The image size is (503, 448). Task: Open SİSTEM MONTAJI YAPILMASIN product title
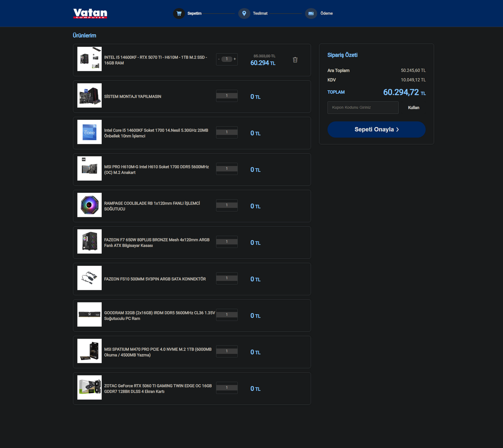[x=133, y=96]
